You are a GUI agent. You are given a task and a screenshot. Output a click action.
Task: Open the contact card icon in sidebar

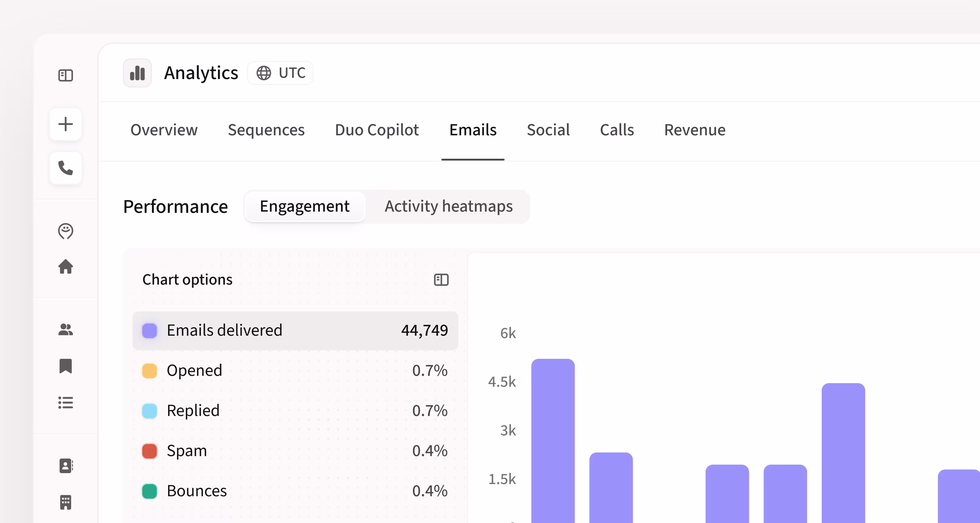point(66,466)
